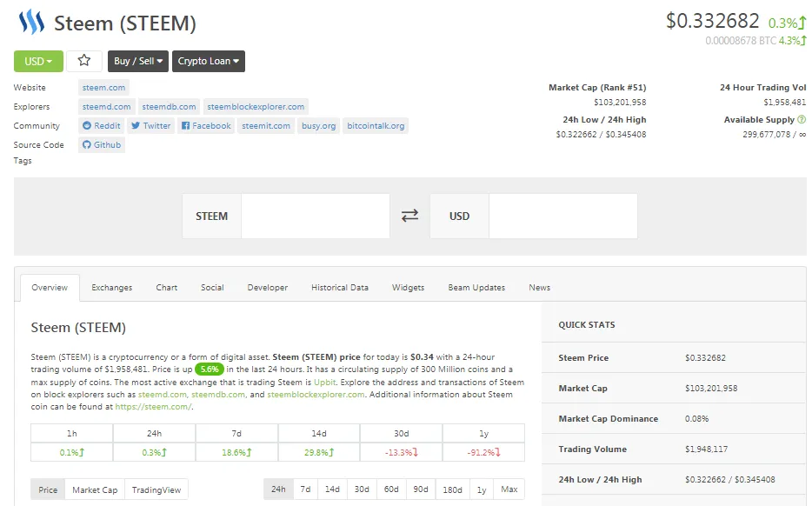
Task: Visit the Facebook community link
Action: click(206, 126)
